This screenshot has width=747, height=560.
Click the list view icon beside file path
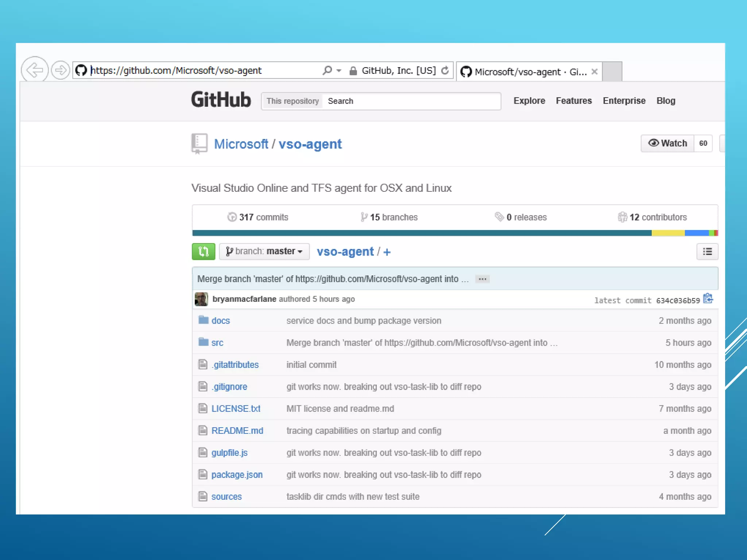pyautogui.click(x=707, y=252)
